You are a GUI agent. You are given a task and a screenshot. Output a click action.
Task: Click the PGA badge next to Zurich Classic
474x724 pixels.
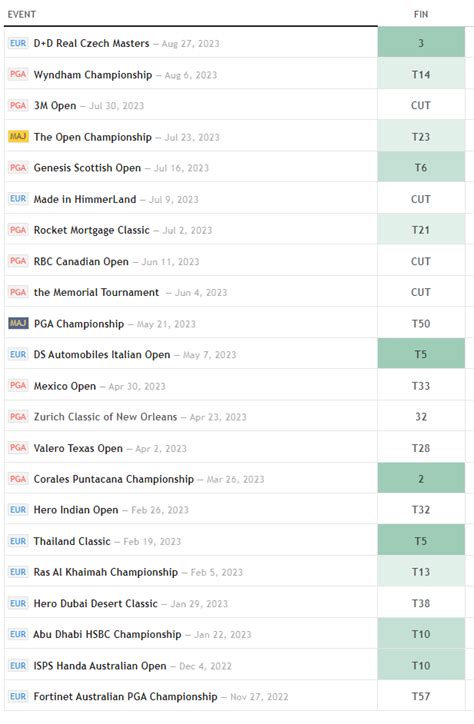pyautogui.click(x=18, y=416)
